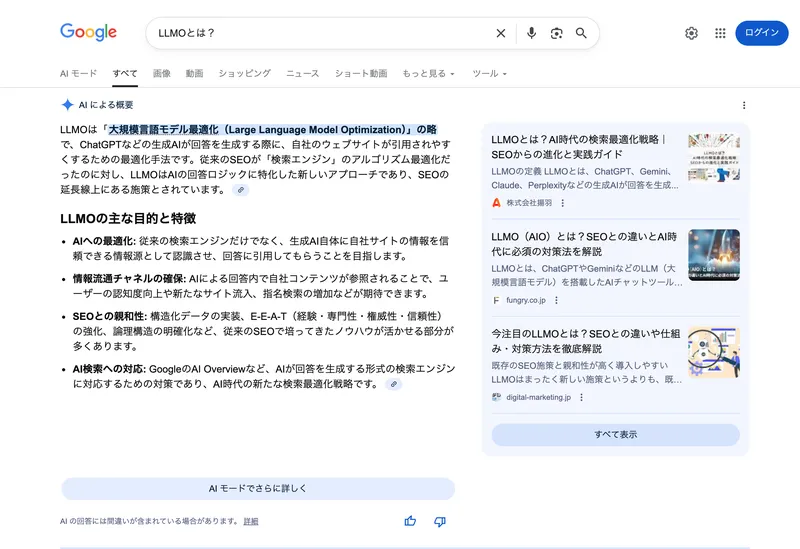Submit search using the magnifying glass icon
Image resolution: width=800 pixels, height=549 pixels.
coord(581,33)
